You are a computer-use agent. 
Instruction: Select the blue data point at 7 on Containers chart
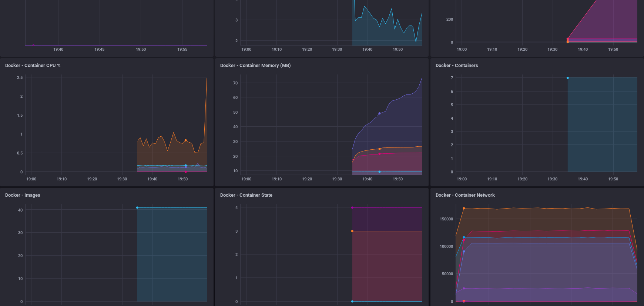click(x=568, y=78)
